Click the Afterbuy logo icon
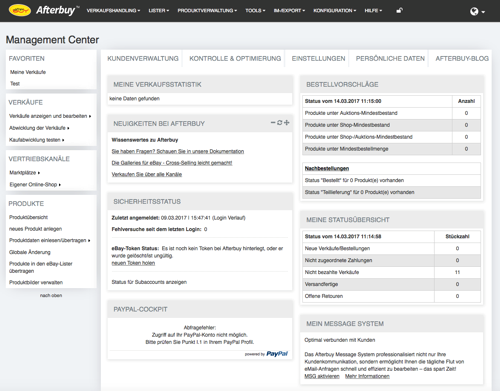 tap(20, 10)
